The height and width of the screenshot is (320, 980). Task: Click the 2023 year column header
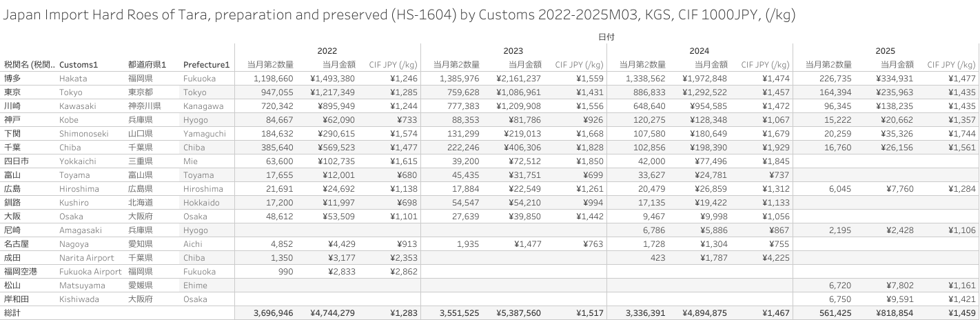point(513,51)
